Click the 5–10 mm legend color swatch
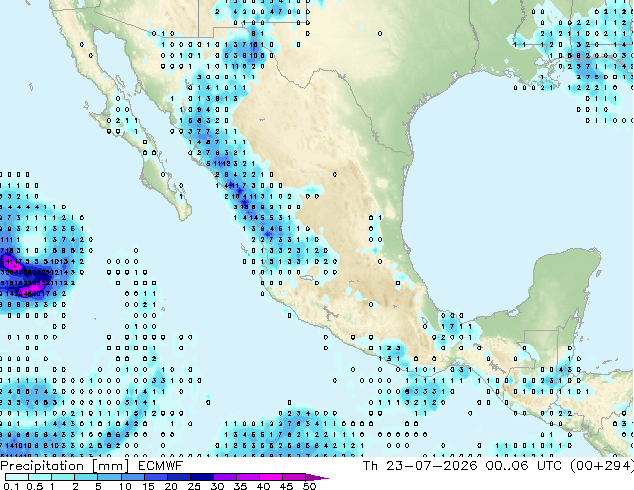Screen dimensions: 634x490 (109, 477)
